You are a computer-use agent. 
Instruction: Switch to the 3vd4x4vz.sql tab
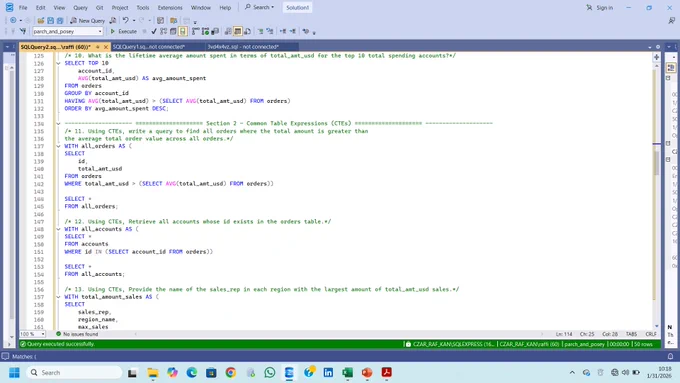click(243, 46)
